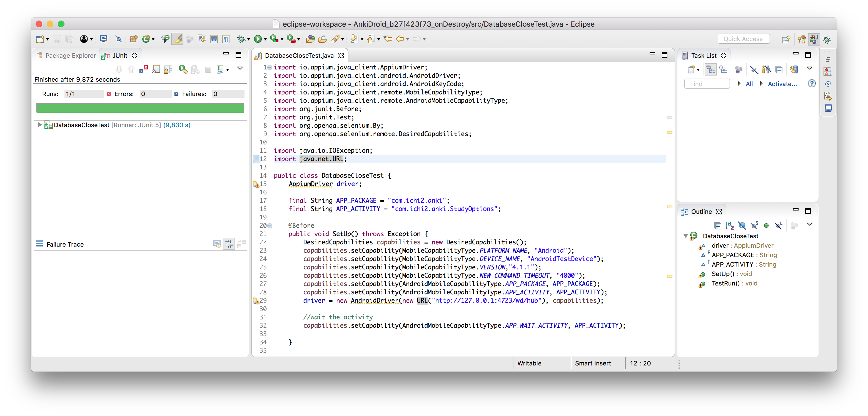Viewport: 868px width, 416px height.
Task: Collapse the DatabaseCloseTest node in Outline
Action: click(685, 236)
